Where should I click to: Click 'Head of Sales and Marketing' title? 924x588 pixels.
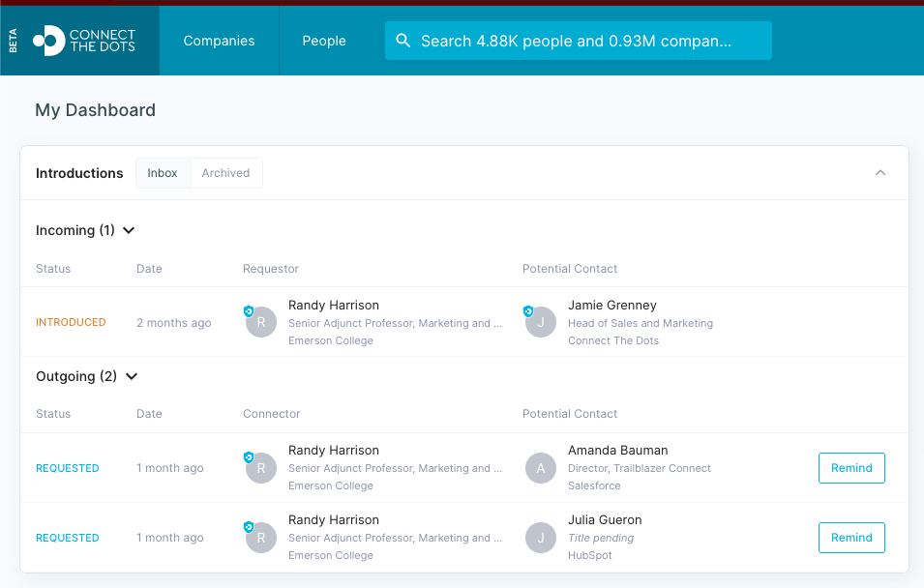tap(640, 323)
